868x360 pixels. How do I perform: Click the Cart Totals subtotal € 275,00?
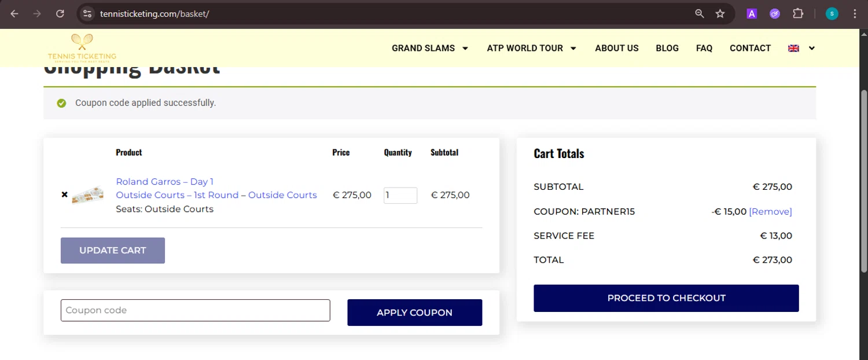click(773, 187)
